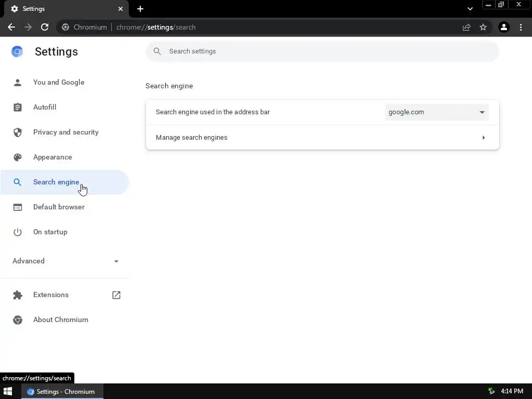
Task: Reload the settings page
Action: (45, 27)
